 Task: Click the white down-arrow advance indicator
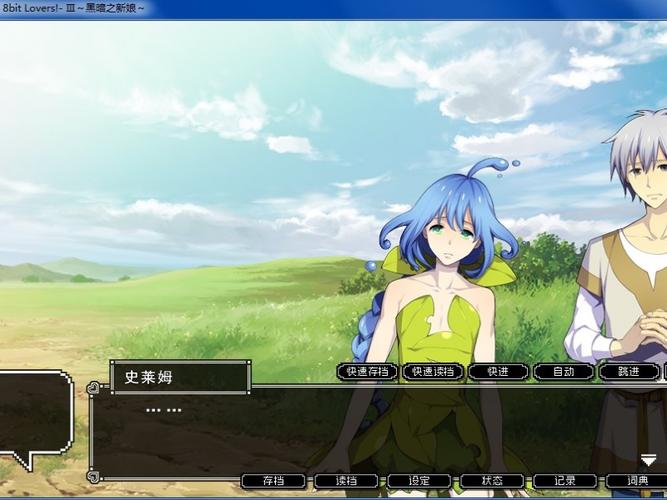[648, 460]
